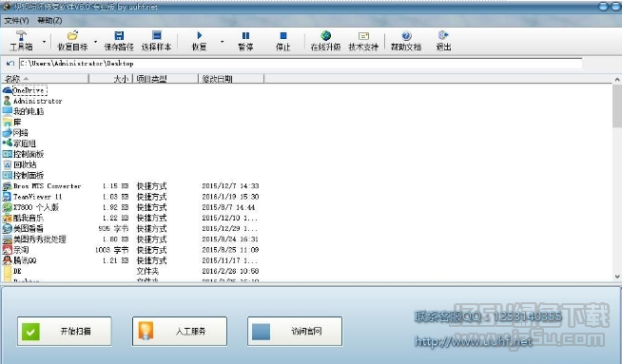Select the Administrator user icon
The height and width of the screenshot is (364, 622).
tap(8, 101)
